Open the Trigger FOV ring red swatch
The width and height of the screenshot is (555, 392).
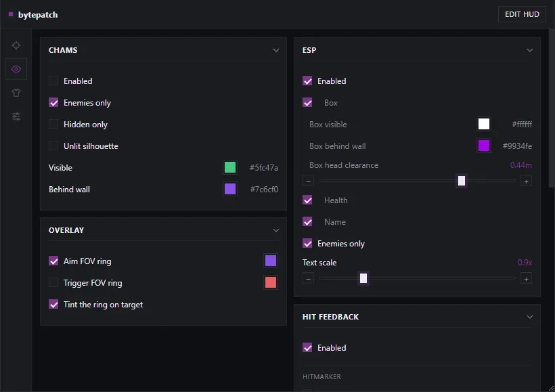coord(271,282)
